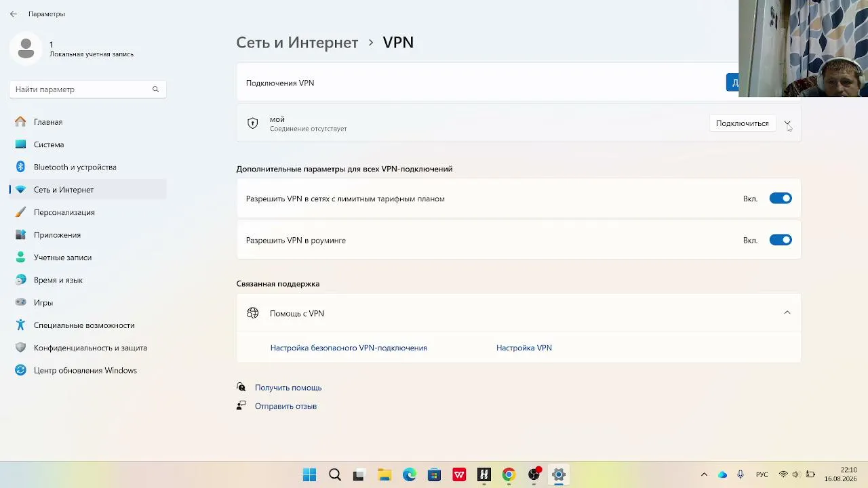The height and width of the screenshot is (488, 868).
Task: Open taskbar Search
Action: [334, 474]
